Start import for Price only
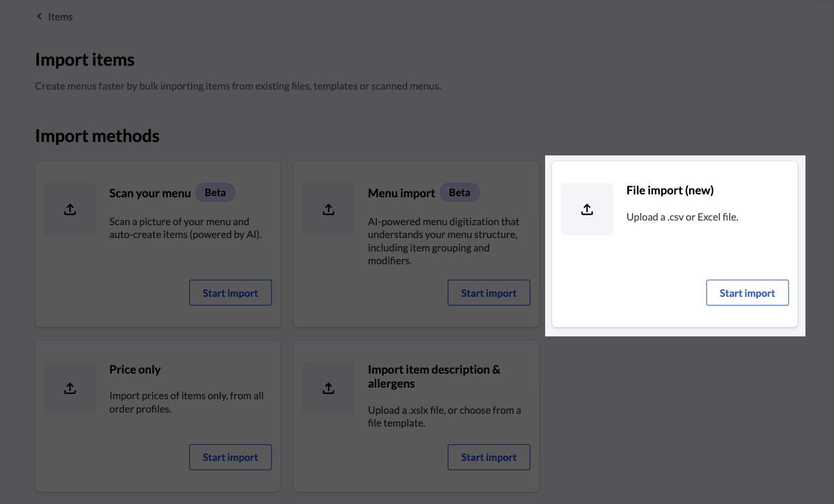Image resolution: width=834 pixels, height=504 pixels. pyautogui.click(x=230, y=457)
